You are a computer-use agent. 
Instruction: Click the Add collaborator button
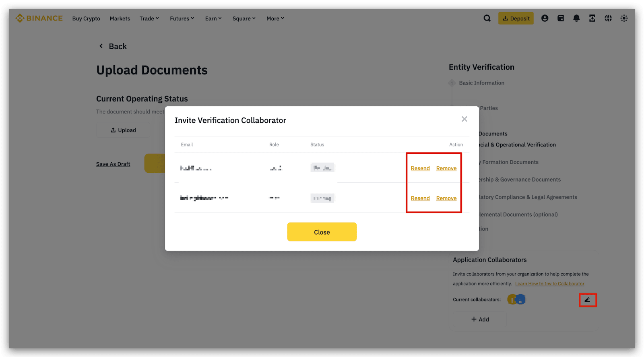pos(480,319)
